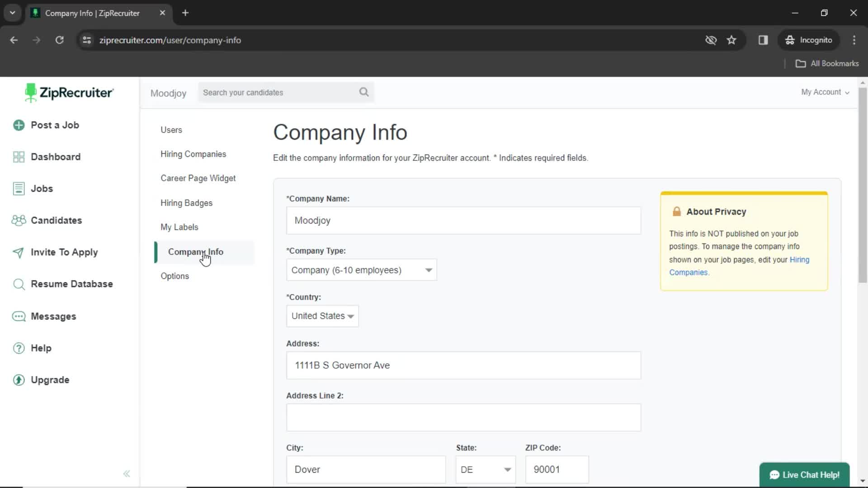The image size is (868, 488).
Task: Open the Post a Job icon
Action: 19,125
